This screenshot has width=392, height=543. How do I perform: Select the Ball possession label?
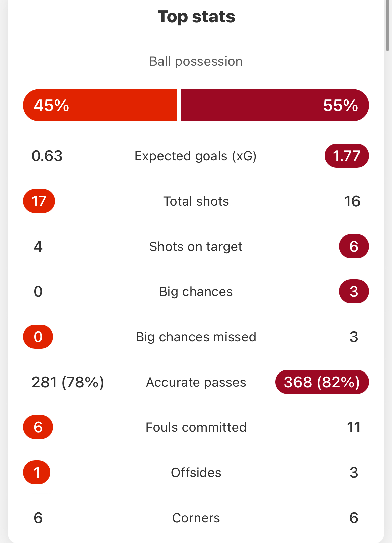point(196,61)
